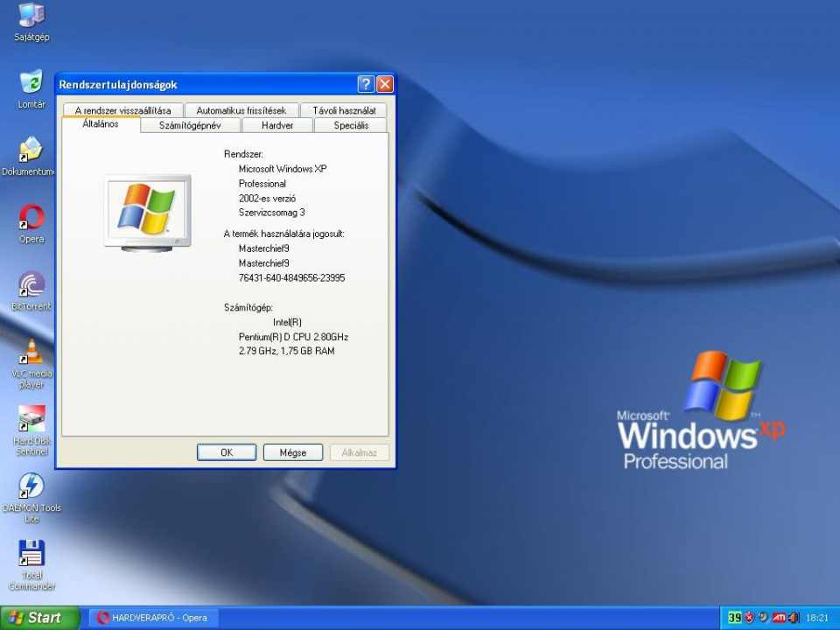Select the Opera desktop shortcut
The width and height of the screenshot is (840, 630).
[31, 224]
